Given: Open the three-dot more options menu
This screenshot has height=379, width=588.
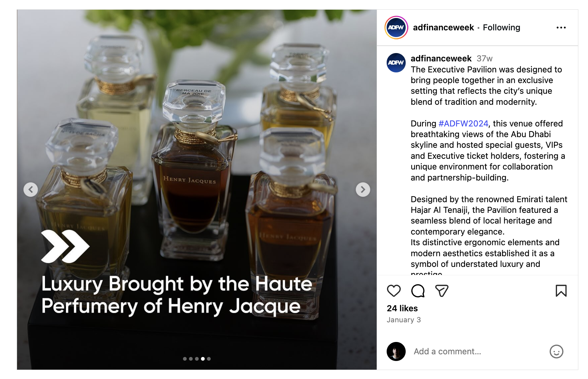Looking at the screenshot, I should [x=561, y=28].
